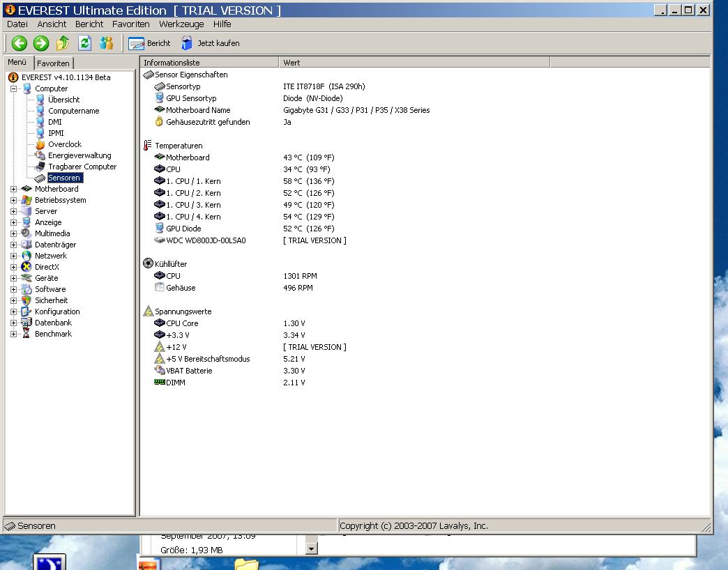Expand the Sicherheit tree node
Screen dimensions: 728x570
[13, 300]
